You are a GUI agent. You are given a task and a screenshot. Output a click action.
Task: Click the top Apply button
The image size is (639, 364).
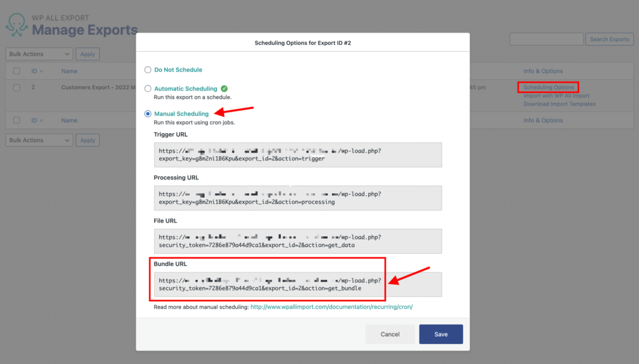(x=87, y=54)
